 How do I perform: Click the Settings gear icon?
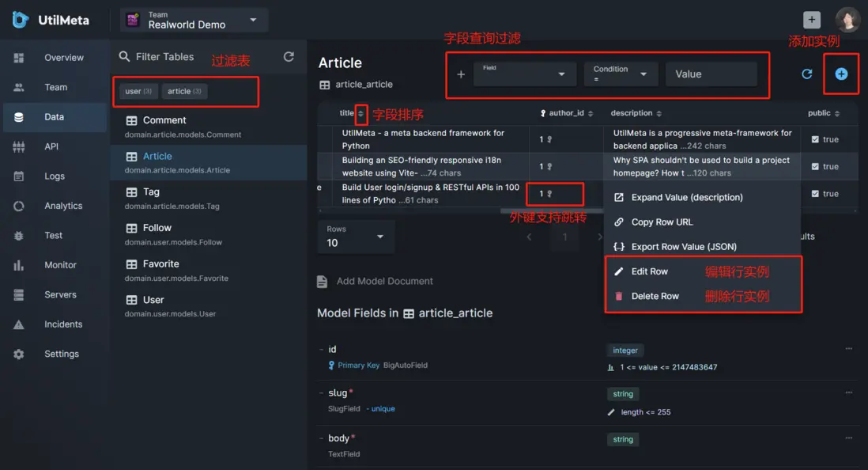19,354
